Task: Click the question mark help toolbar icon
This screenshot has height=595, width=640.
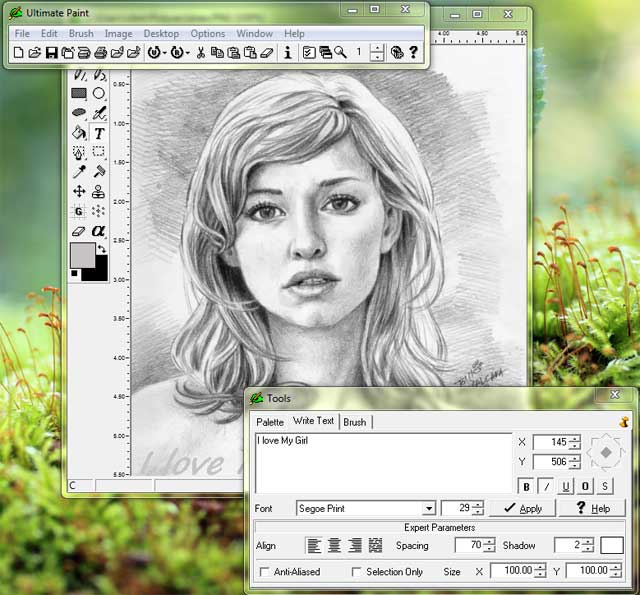Action: (x=413, y=52)
